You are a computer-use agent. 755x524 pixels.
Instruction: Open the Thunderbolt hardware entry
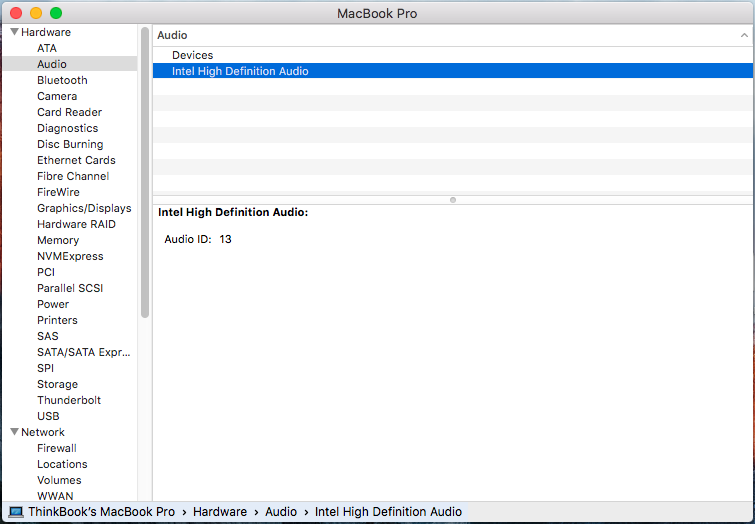tap(69, 400)
